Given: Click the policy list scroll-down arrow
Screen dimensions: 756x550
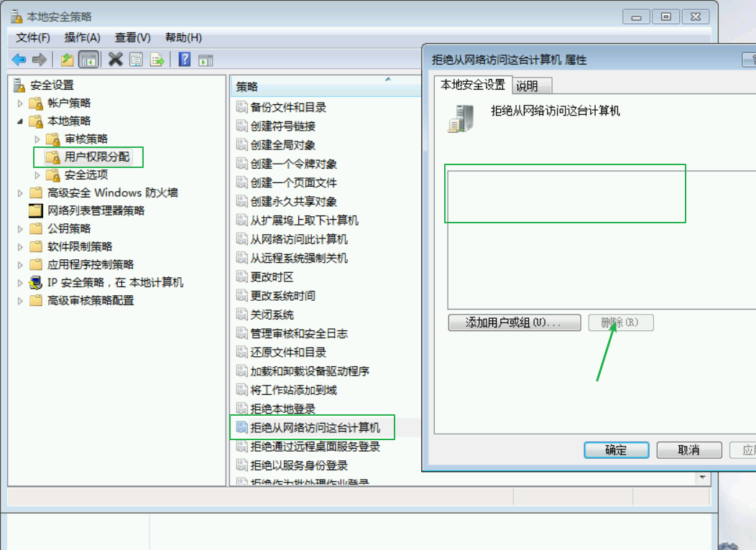Looking at the screenshot, I should 703,477.
